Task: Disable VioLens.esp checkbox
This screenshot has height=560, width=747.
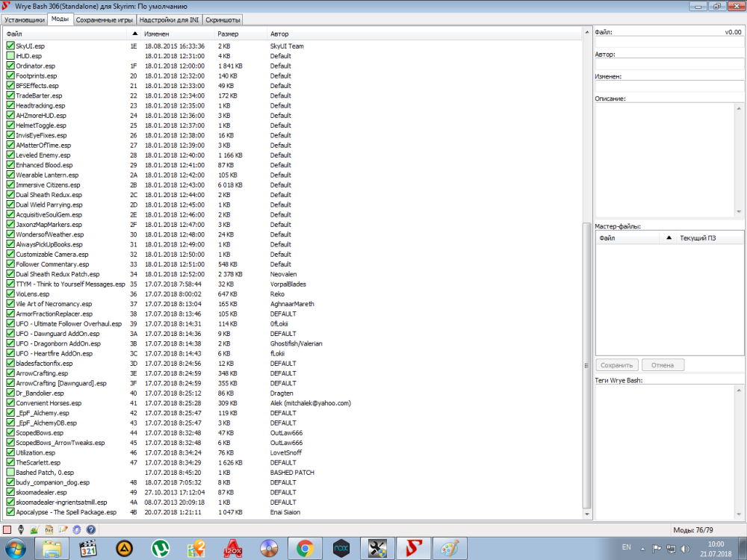Action: tap(10, 293)
